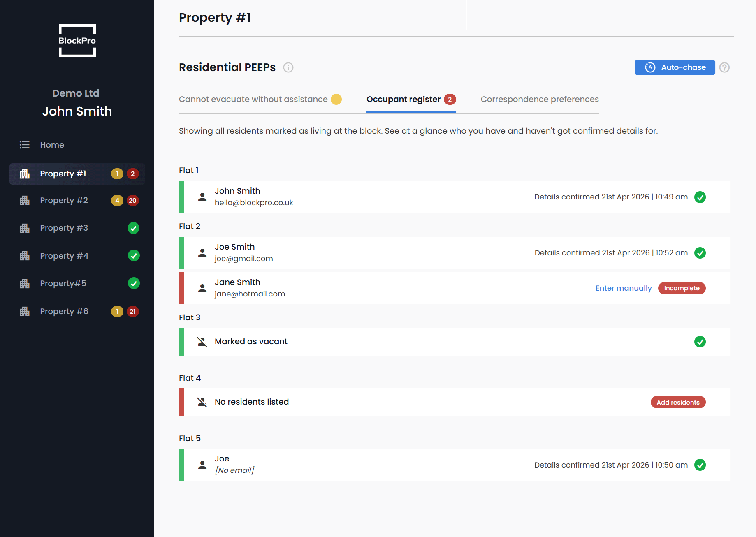Click the BlockPro logo
Image resolution: width=756 pixels, height=537 pixels.
tap(77, 40)
